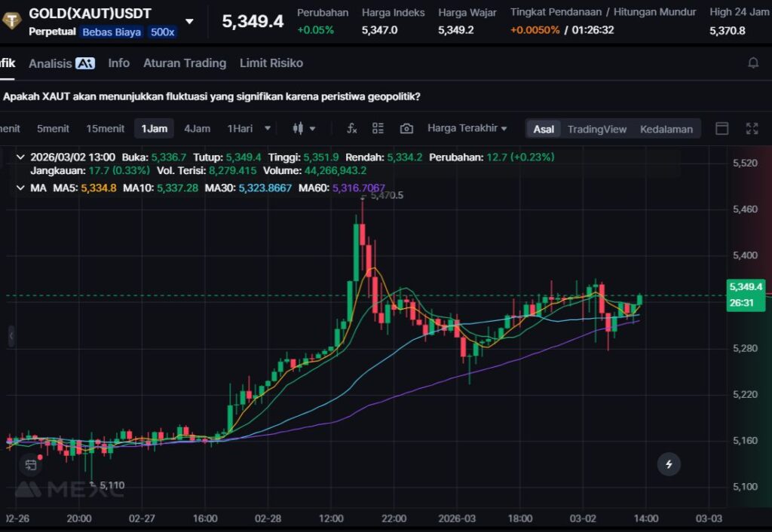Click the left panel collapse handle
This screenshot has height=532, width=772.
(11, 336)
